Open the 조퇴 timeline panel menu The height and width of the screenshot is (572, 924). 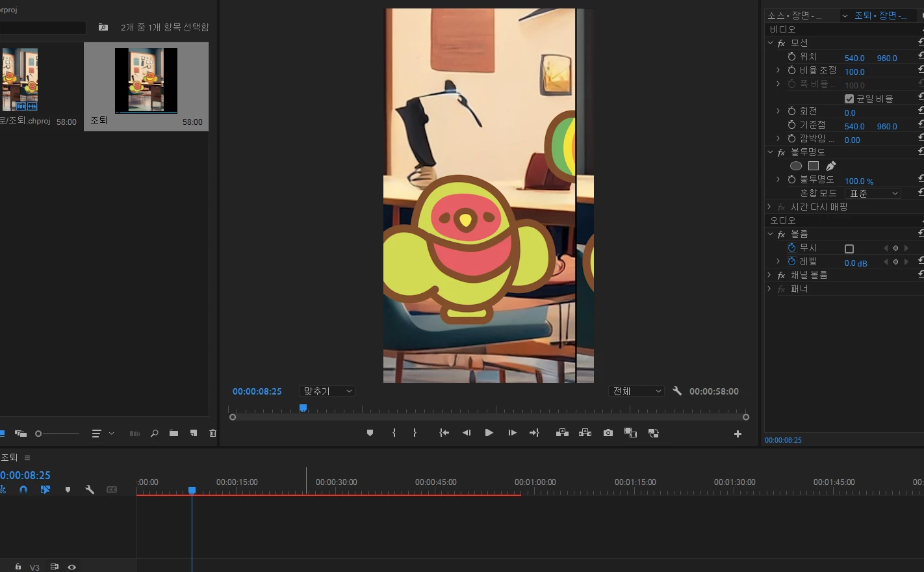click(x=27, y=458)
